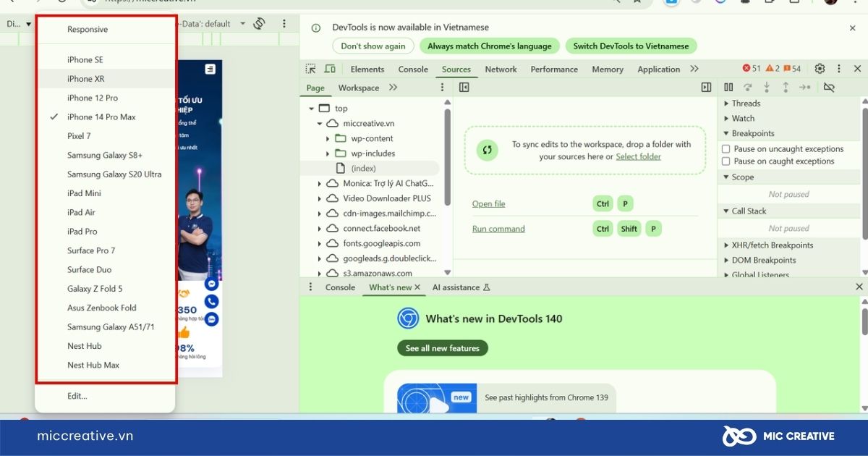Screen dimensions: 868x456
Task: Enable Pause on caught exceptions
Action: [726, 161]
